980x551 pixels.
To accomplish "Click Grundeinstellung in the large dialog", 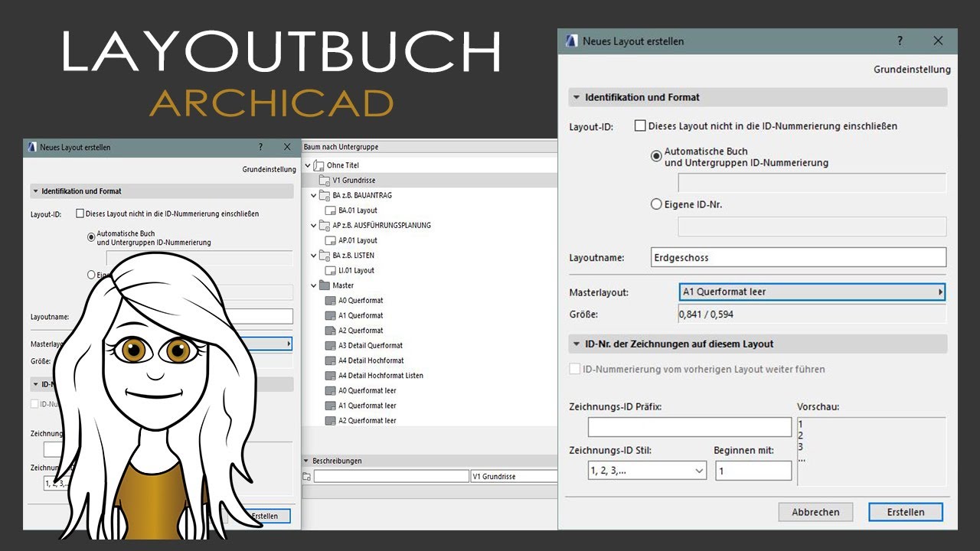I will 912,70.
